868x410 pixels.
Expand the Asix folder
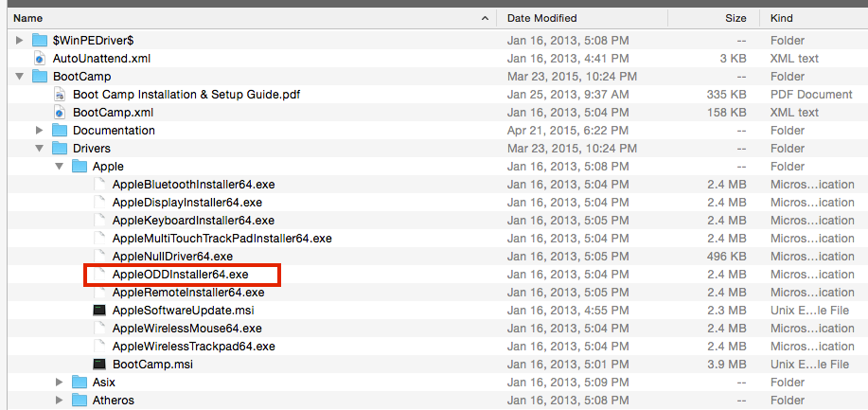tap(60, 382)
